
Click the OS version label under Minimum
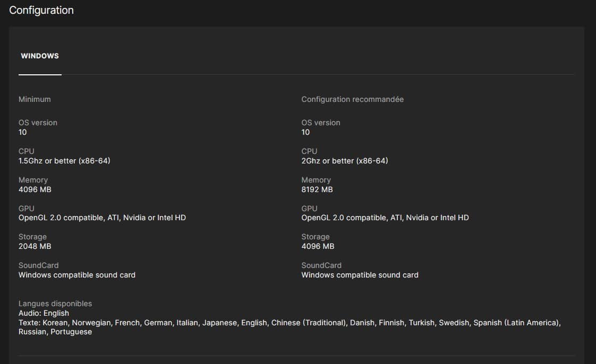(x=38, y=123)
